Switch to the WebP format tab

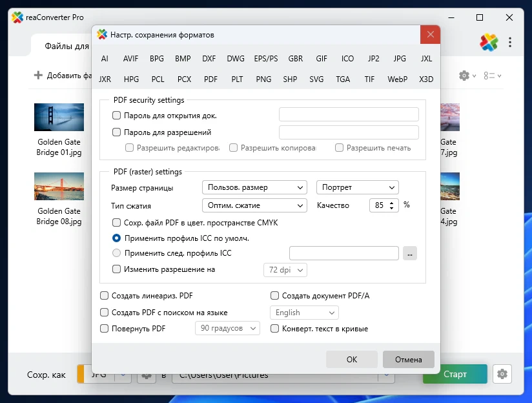[397, 79]
